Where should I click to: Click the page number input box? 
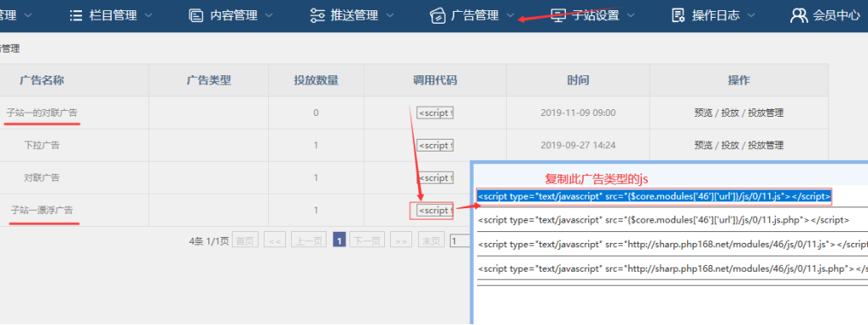[460, 241]
